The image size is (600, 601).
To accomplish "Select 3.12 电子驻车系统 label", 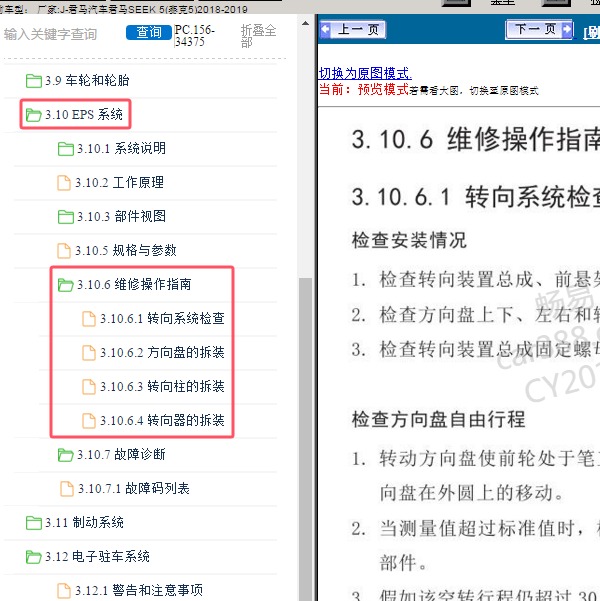I will pos(97,557).
